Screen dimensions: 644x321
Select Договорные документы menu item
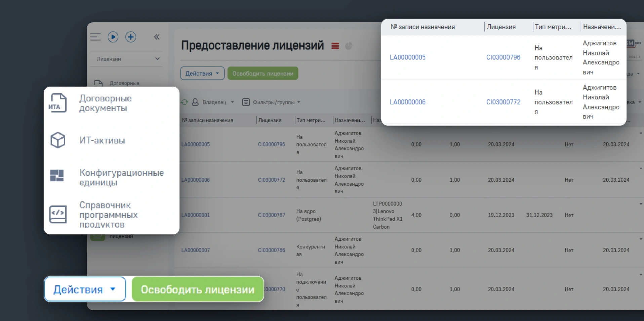[106, 103]
